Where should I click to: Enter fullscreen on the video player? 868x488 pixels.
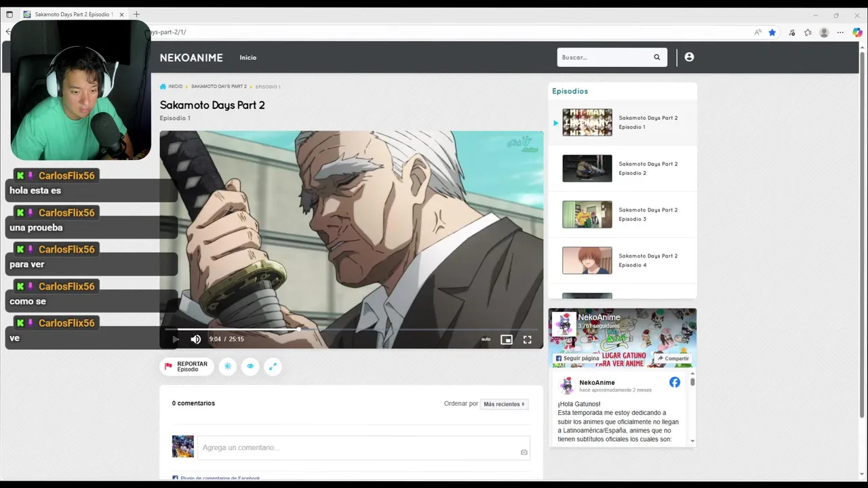point(527,340)
